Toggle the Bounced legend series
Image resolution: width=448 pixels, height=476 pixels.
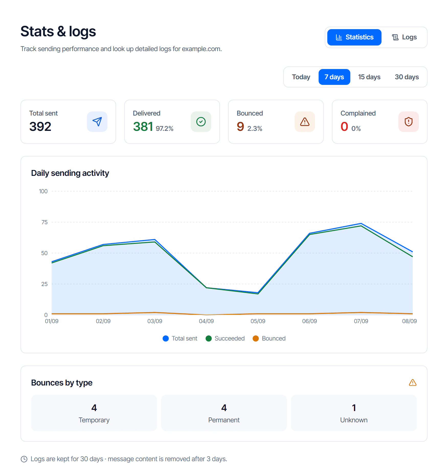(x=269, y=338)
